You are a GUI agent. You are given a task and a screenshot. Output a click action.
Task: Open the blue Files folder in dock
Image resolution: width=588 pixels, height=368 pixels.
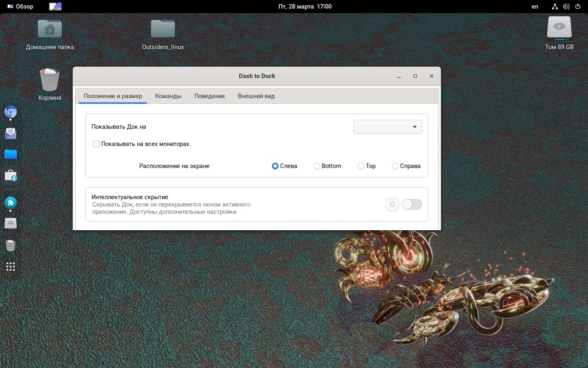(11, 154)
